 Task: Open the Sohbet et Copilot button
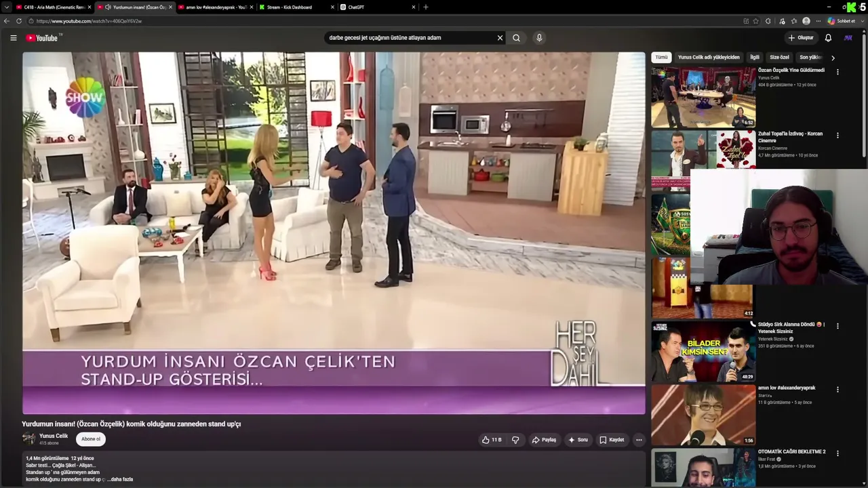(842, 21)
